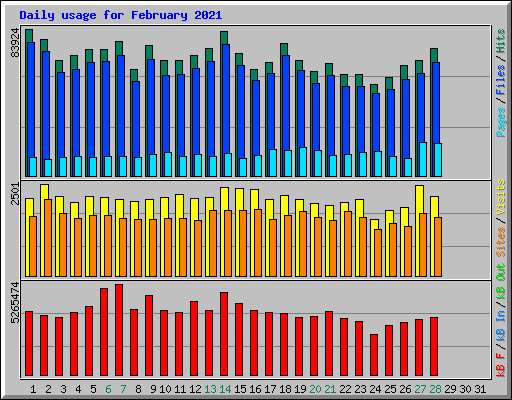Image resolution: width=512 pixels, height=400 pixels.
Task: Click green day label 20 on the x-axis
Action: click(x=315, y=389)
